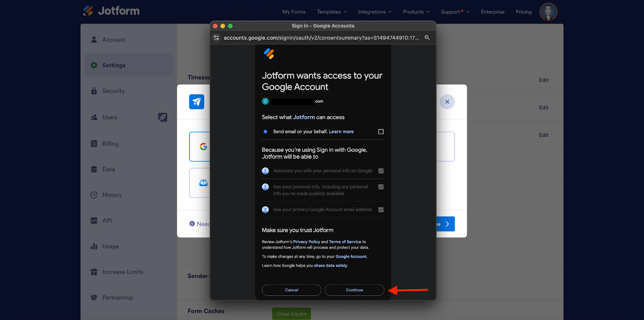Click the Billing icon in sidebar

tap(94, 144)
